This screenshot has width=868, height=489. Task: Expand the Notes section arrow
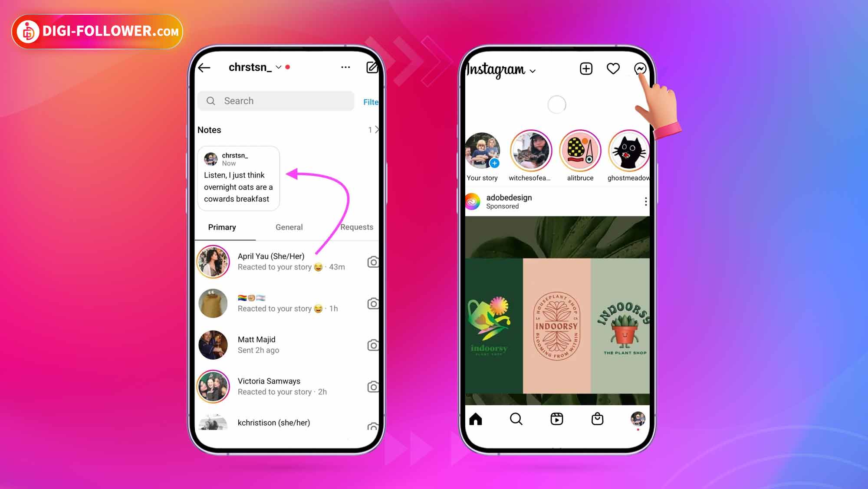pos(376,129)
